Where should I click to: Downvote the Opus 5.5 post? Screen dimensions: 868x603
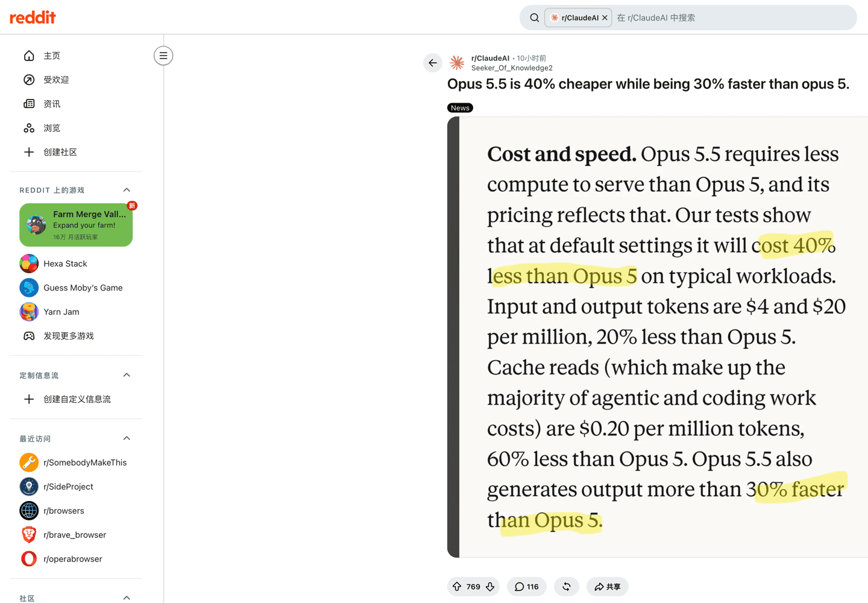(x=490, y=587)
